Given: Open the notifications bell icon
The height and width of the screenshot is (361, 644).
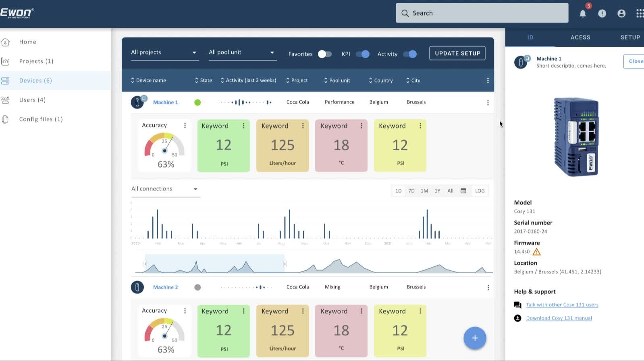Looking at the screenshot, I should (583, 14).
